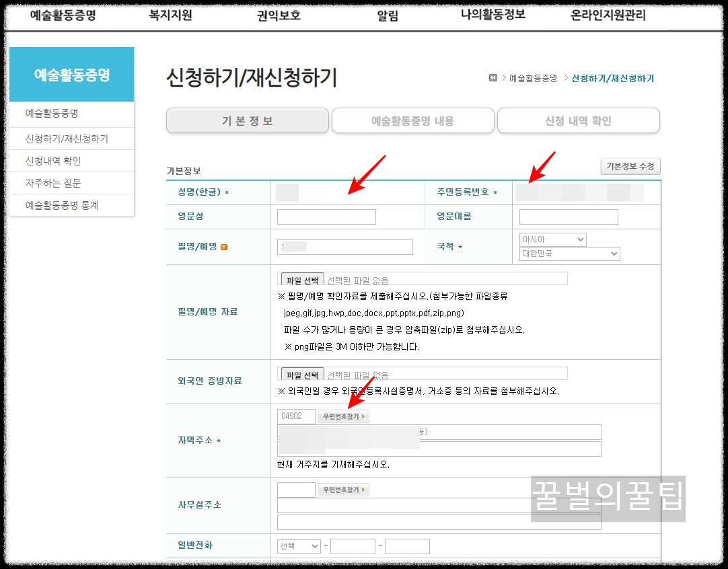Click 파일 선택 in the 외국인 증빙자료 row
Screen dimensions: 728x569
point(301,374)
